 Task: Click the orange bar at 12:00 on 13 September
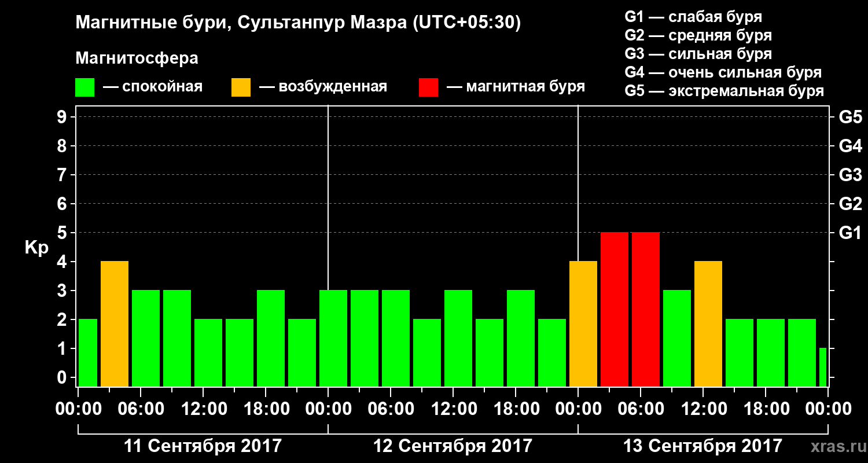(x=708, y=324)
